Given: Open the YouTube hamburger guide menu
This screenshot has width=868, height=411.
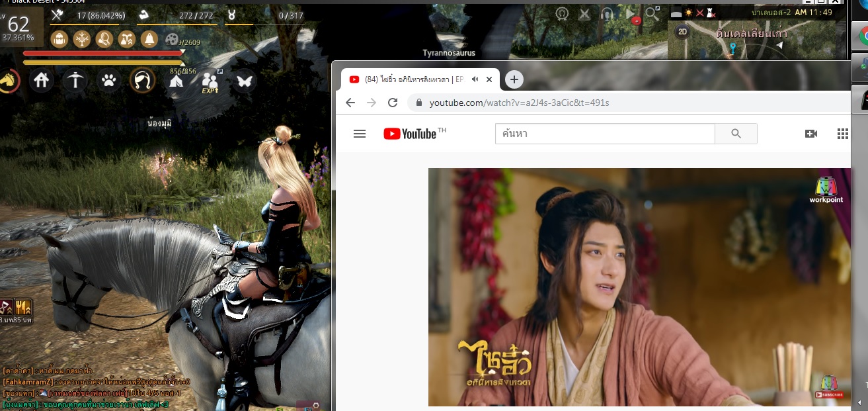Looking at the screenshot, I should 360,134.
